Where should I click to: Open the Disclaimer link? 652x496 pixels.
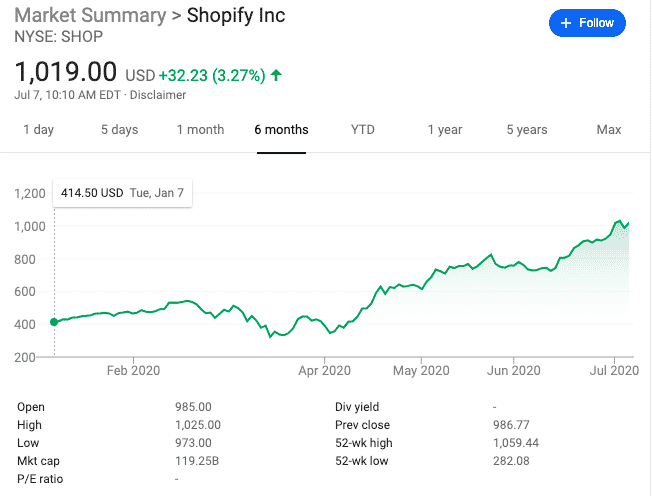pyautogui.click(x=161, y=95)
